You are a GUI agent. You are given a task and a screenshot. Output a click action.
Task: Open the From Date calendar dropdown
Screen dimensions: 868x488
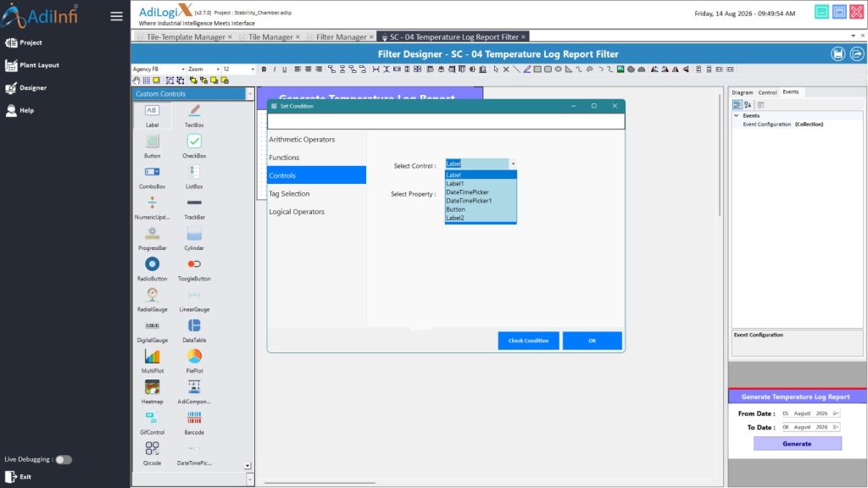pos(835,413)
